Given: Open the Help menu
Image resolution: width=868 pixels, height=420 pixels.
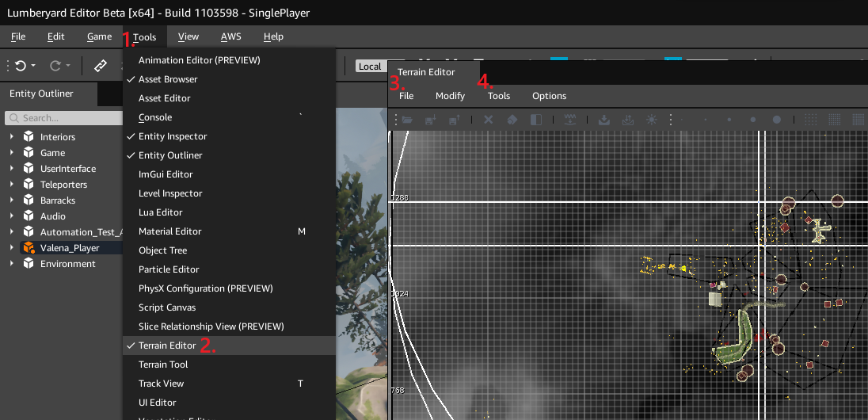Looking at the screenshot, I should pyautogui.click(x=273, y=36).
